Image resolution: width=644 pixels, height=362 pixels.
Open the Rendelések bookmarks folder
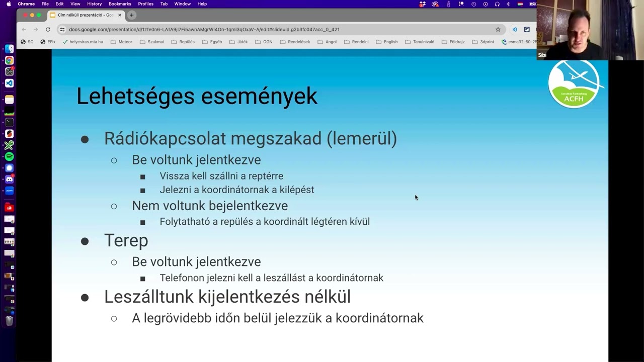pos(295,42)
